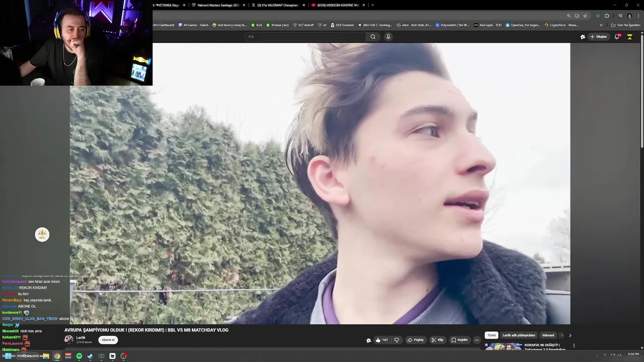Open Chrome profile avatar in toolbar
Screen dimensions: 644x362
click(629, 16)
